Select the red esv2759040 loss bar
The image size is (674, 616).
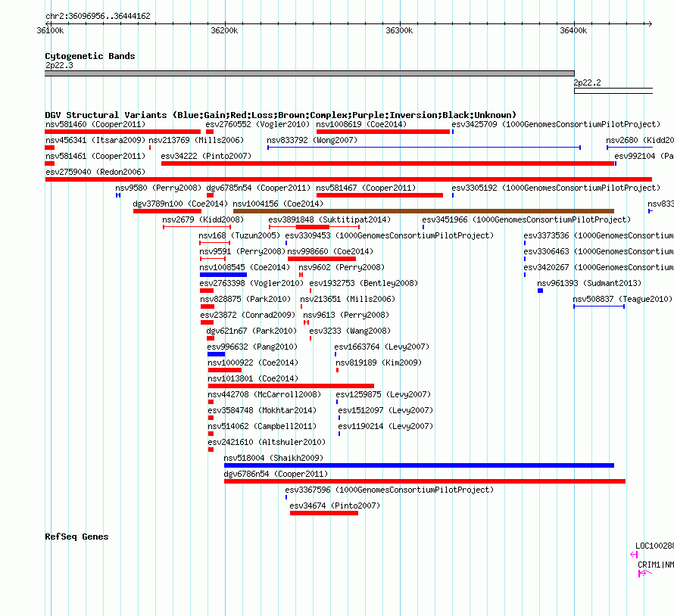coord(348,179)
